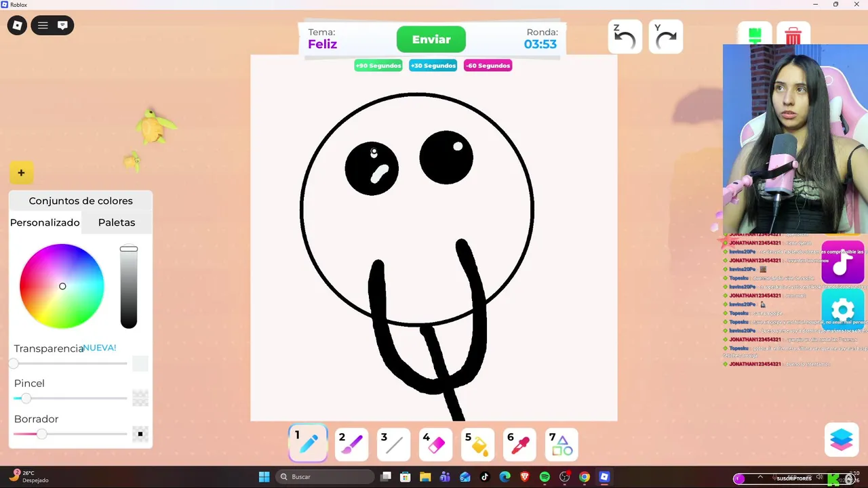Select the shapes tool numbered 7

click(x=562, y=445)
